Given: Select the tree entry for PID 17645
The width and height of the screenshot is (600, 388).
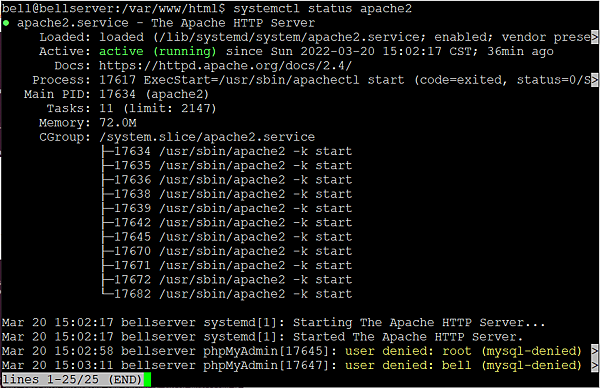Looking at the screenshot, I should (226, 237).
